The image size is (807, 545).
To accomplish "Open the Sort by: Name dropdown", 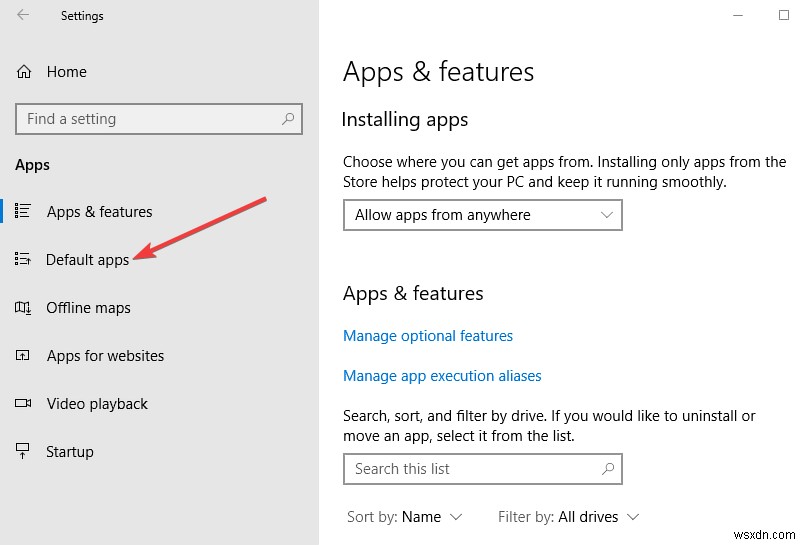I will (x=405, y=517).
